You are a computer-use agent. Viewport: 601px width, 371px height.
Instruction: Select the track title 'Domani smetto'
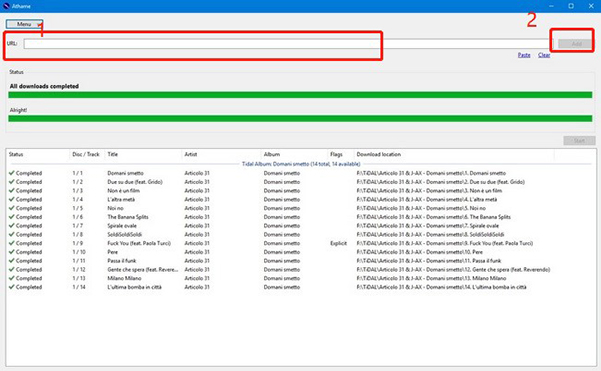[x=125, y=173]
